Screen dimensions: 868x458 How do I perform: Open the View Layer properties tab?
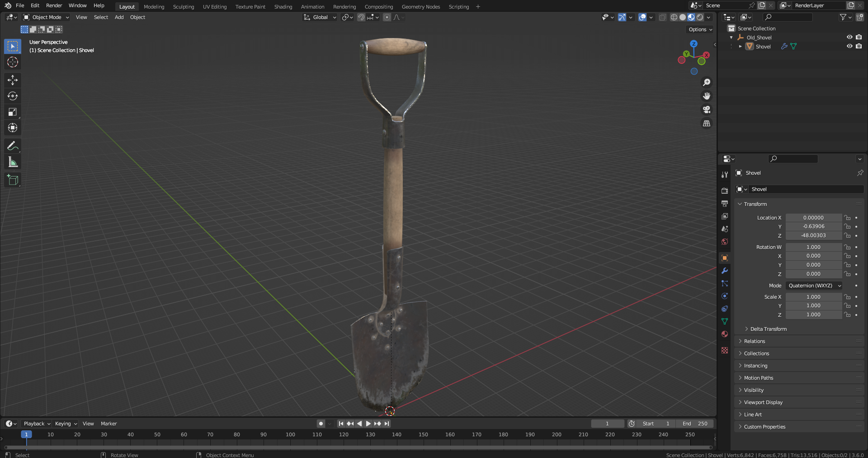(x=725, y=216)
